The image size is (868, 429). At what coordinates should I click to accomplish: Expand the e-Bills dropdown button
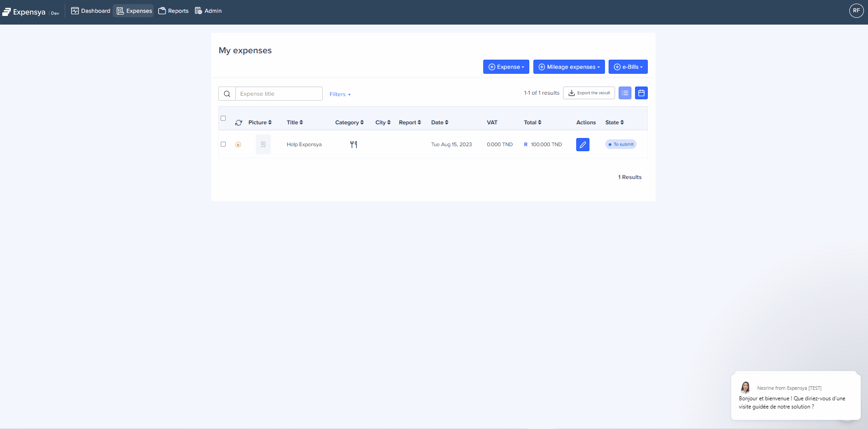tap(628, 67)
